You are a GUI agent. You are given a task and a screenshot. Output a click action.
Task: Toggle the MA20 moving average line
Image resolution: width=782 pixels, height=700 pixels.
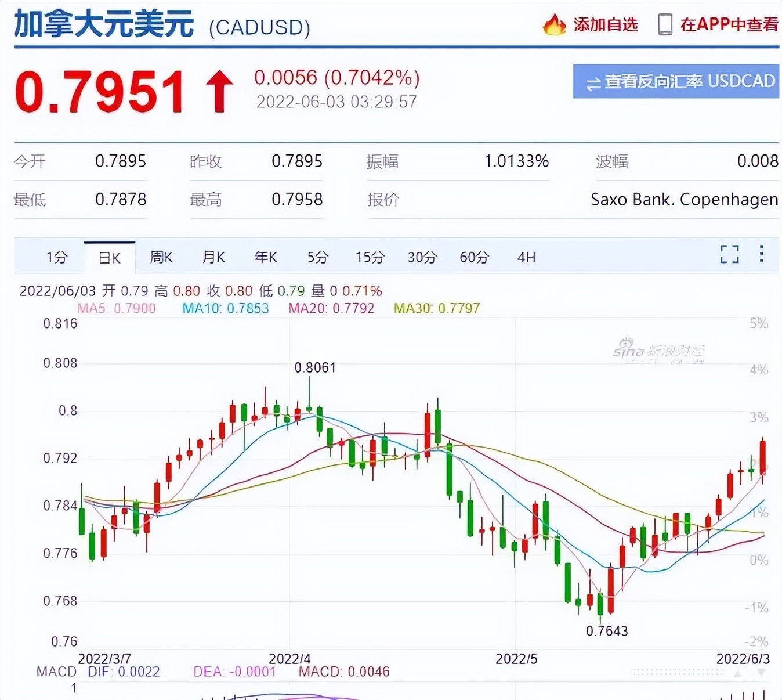331,308
